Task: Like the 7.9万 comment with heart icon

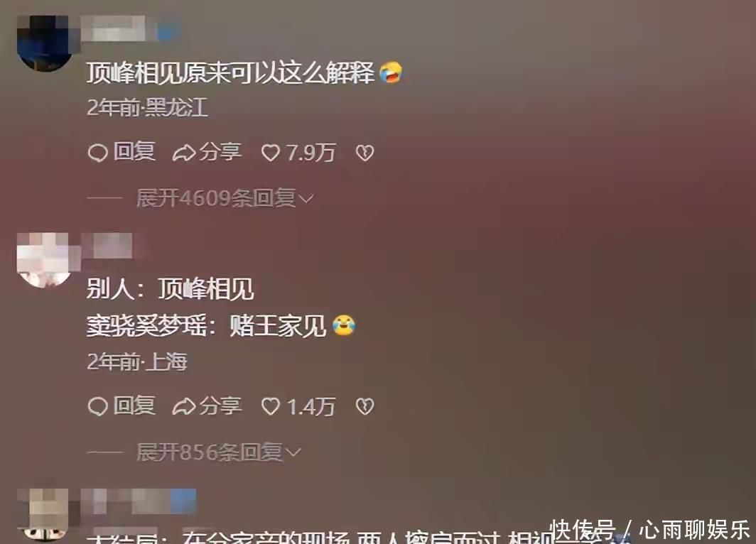Action: point(271,153)
